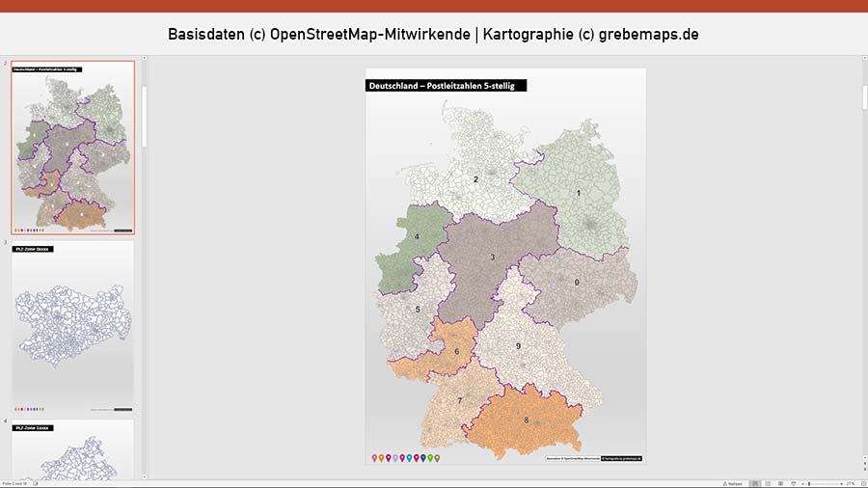Select the green map pin marker

(x=430, y=458)
